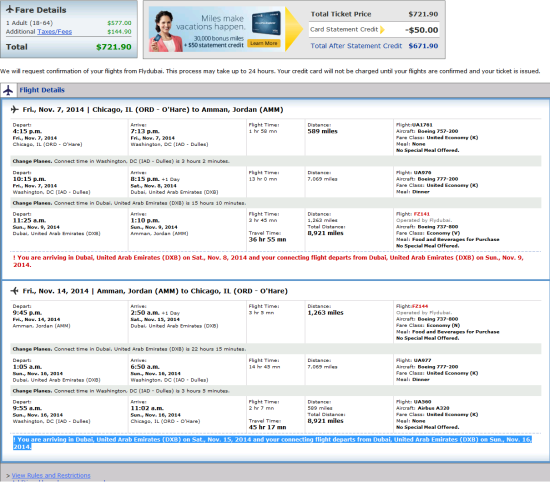Click the 9:45 p.m. Amman departure time

[x=27, y=313]
